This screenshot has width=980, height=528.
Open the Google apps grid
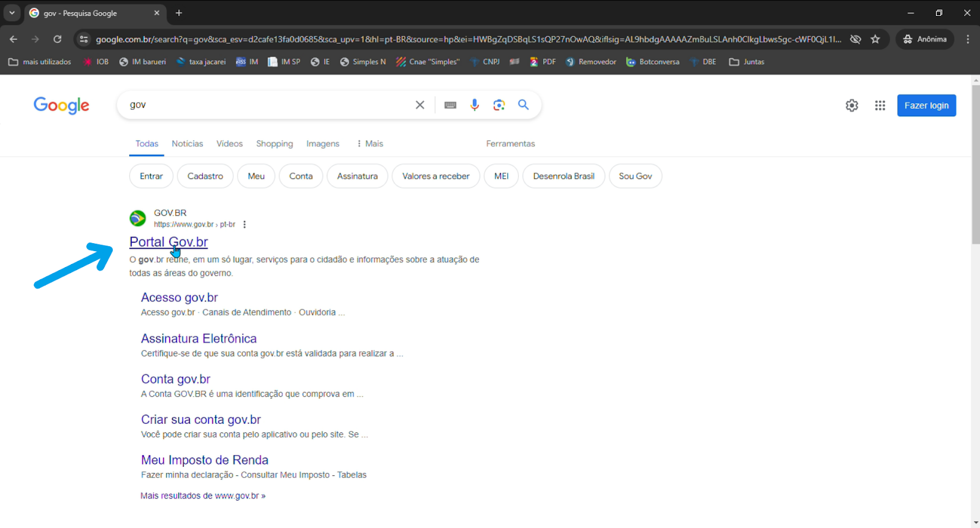click(880, 105)
